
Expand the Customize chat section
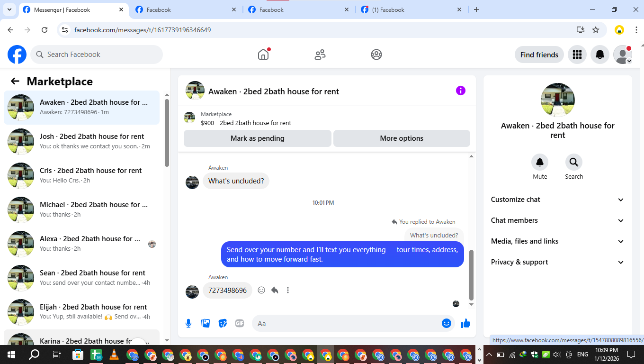[557, 200]
